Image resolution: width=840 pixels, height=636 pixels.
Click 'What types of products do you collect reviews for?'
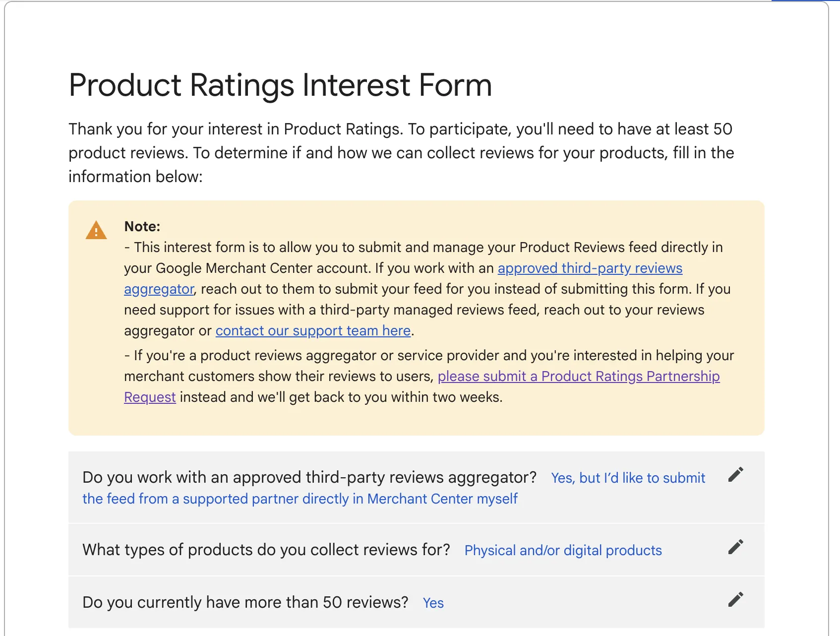[266, 550]
